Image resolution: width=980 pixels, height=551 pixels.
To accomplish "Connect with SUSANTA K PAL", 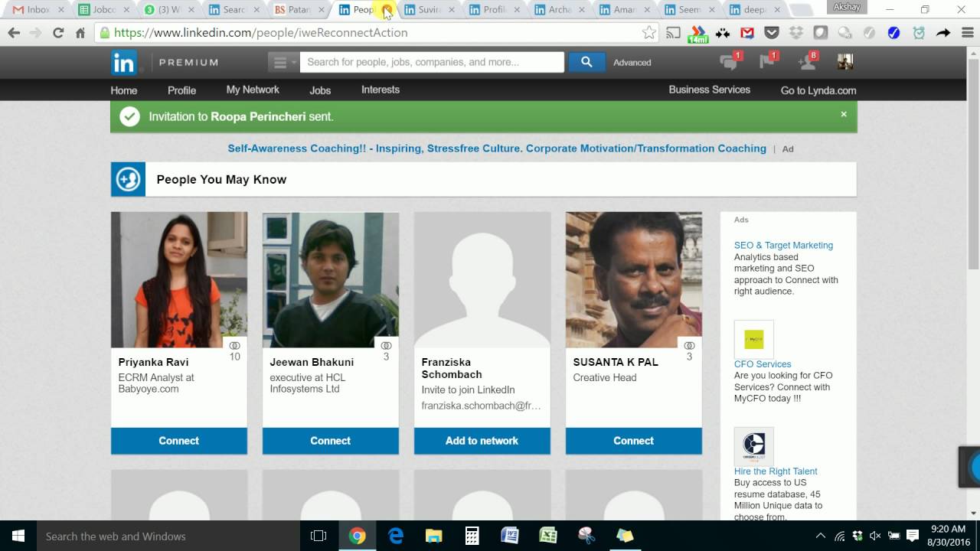I will [x=634, y=441].
